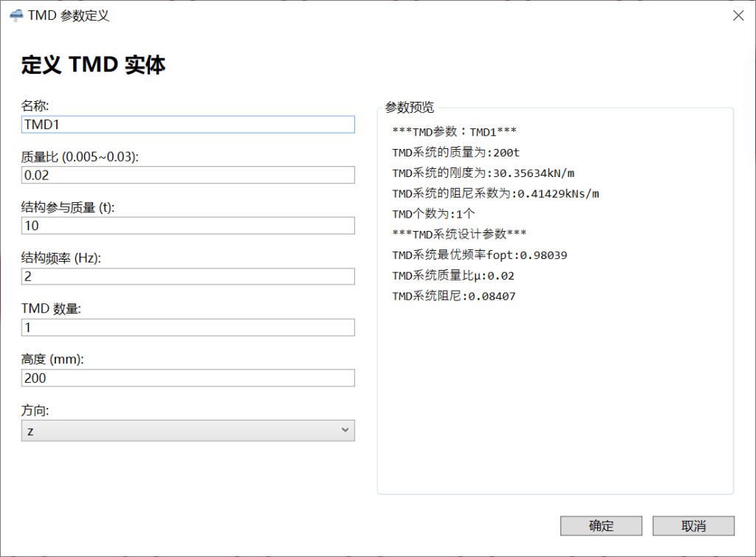Click the TMD系统的刚度为 preview line
This screenshot has height=557, width=756.
point(484,173)
